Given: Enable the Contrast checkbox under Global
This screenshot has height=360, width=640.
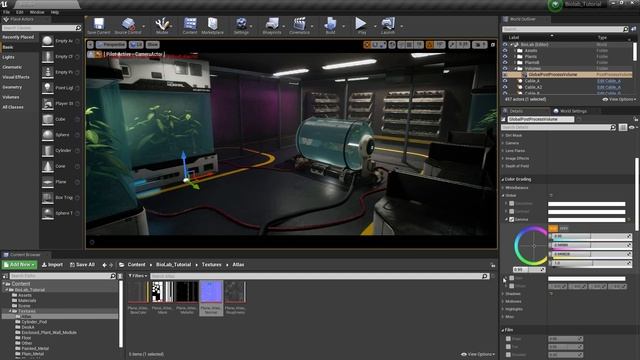Looking at the screenshot, I should [511, 211].
